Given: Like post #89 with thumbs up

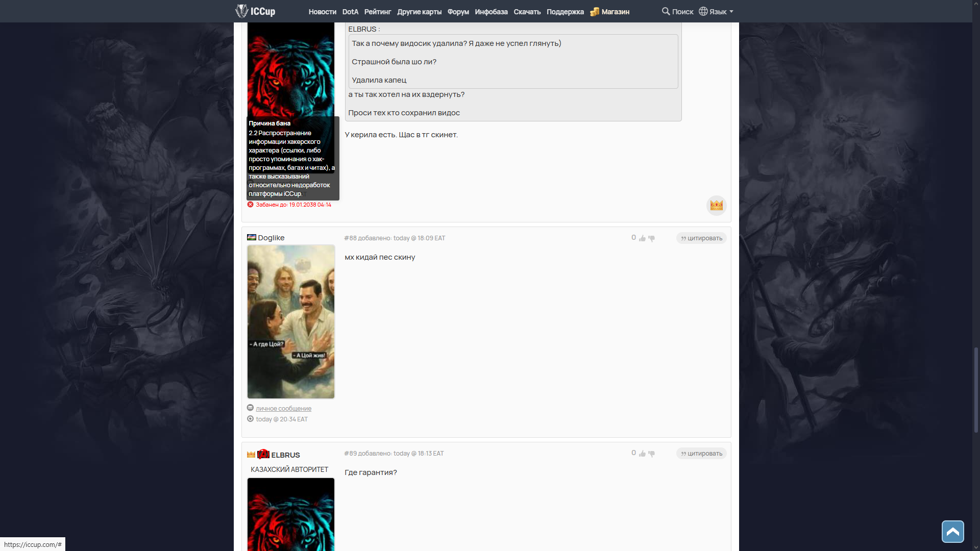Looking at the screenshot, I should (x=642, y=454).
